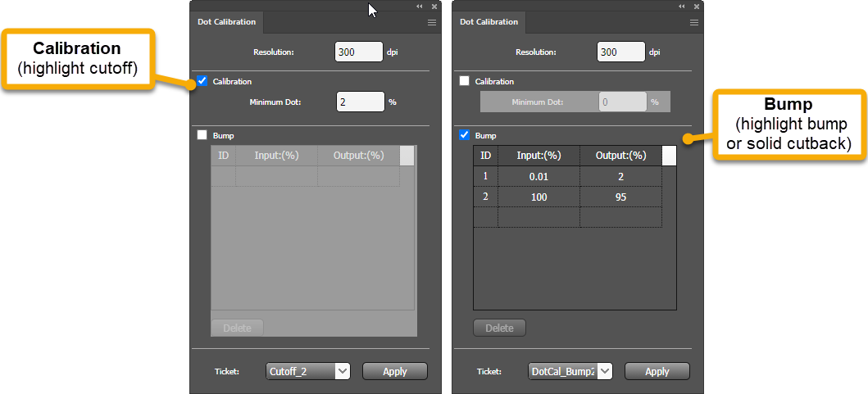Screen dimensions: 868x394
Task: Close the right Dot Calibration panel
Action: pyautogui.click(x=696, y=6)
